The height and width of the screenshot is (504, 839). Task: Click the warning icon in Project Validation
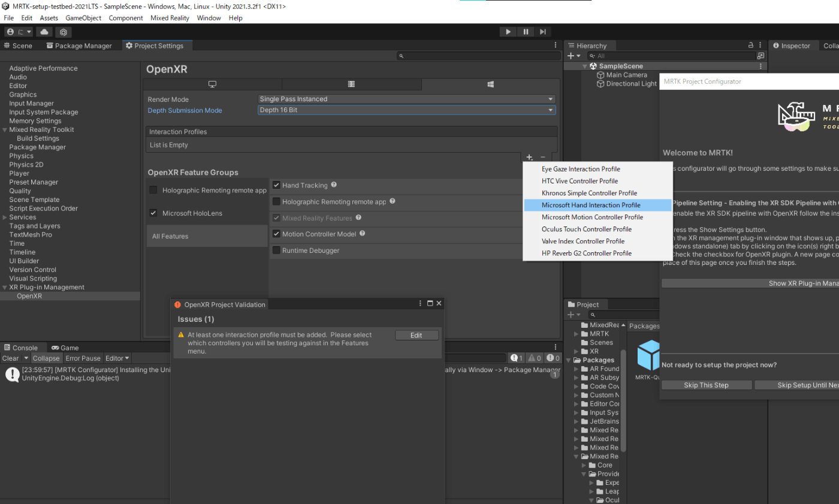[181, 335]
